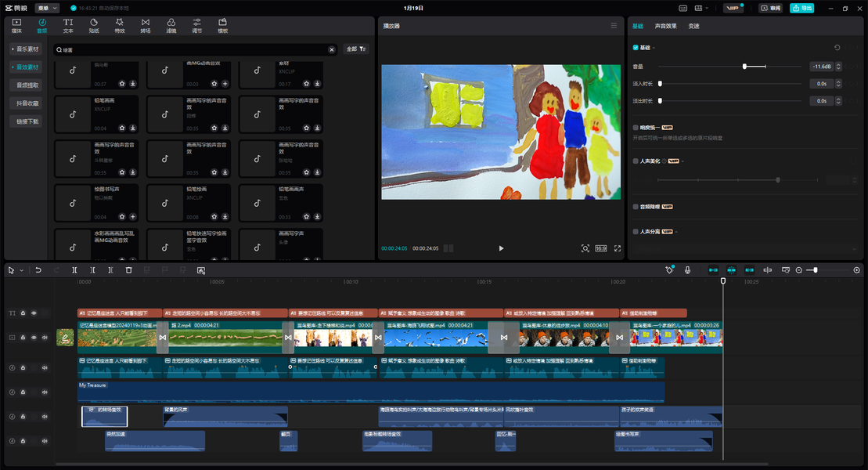Open the 文本 (Text) tool icon
868x470 pixels.
(68, 26)
